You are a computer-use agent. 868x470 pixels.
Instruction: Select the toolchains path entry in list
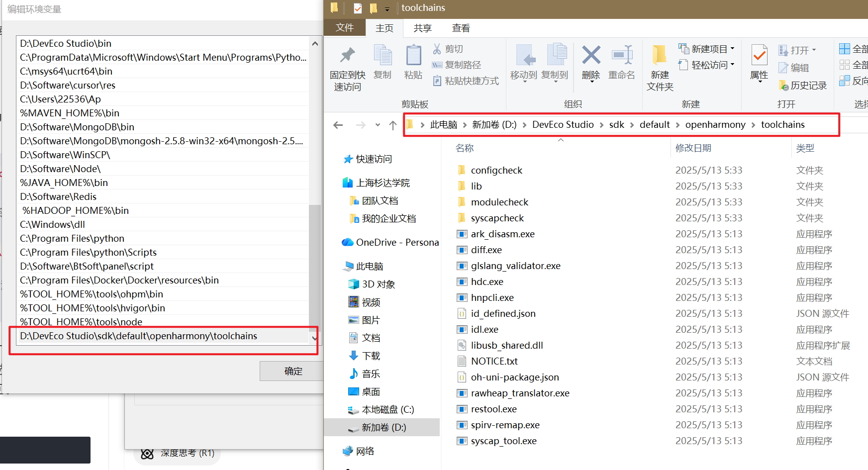pos(162,336)
